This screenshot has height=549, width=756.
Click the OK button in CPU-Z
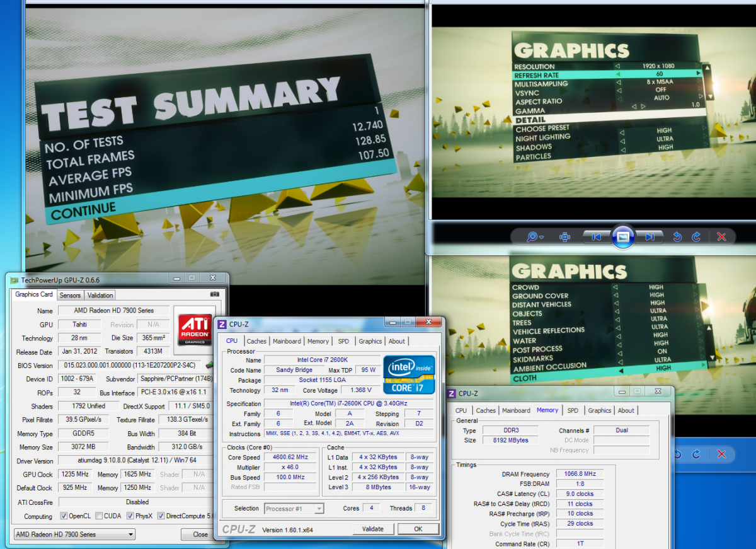click(x=418, y=529)
